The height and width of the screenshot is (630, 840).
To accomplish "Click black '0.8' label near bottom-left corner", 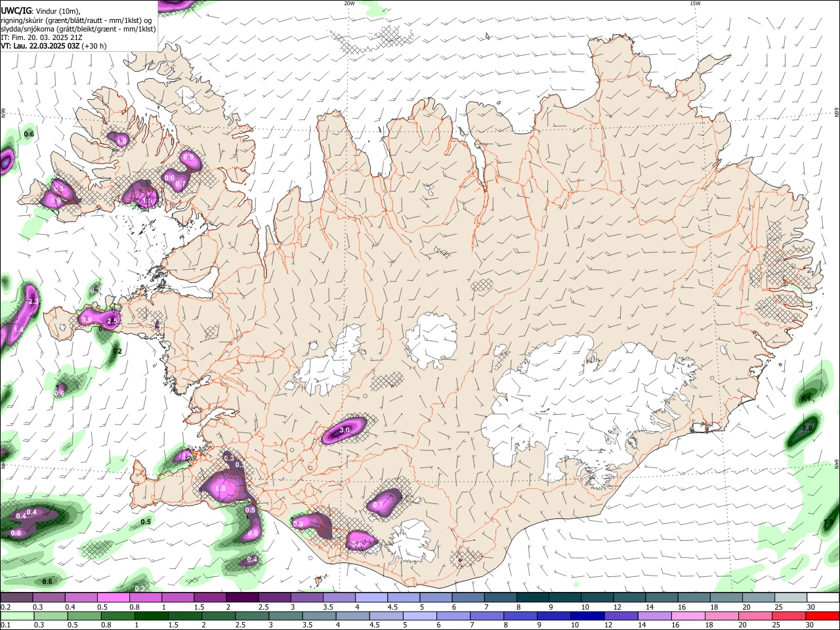I will click(x=47, y=581).
